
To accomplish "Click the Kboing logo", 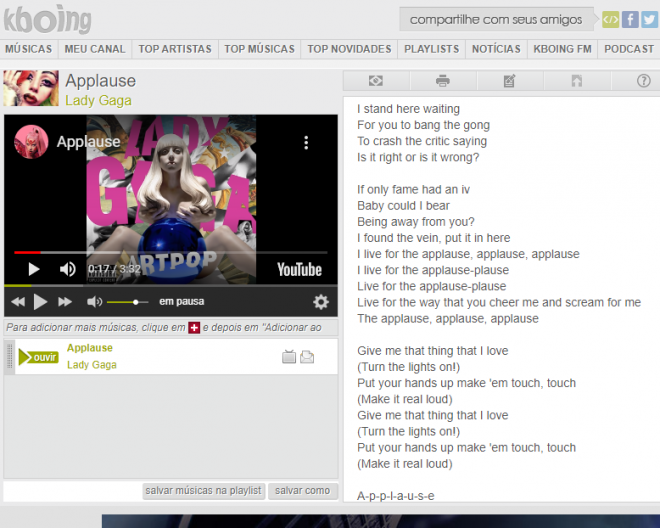I will [x=48, y=19].
